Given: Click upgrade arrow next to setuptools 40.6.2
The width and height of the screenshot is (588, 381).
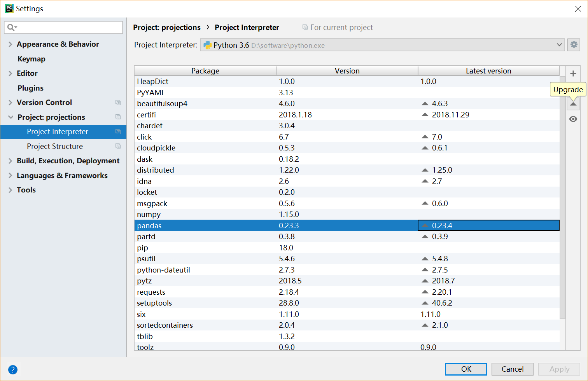Looking at the screenshot, I should [425, 303].
